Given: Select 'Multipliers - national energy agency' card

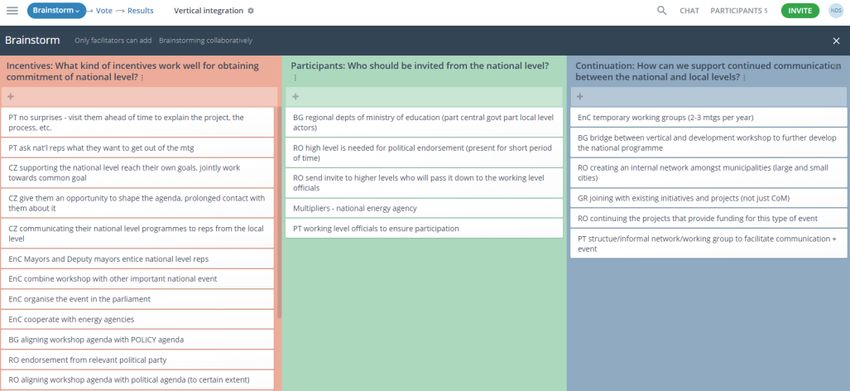Looking at the screenshot, I should 424,208.
